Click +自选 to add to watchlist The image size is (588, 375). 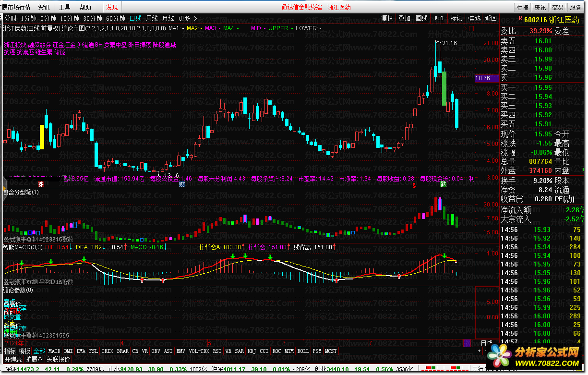click(x=473, y=19)
